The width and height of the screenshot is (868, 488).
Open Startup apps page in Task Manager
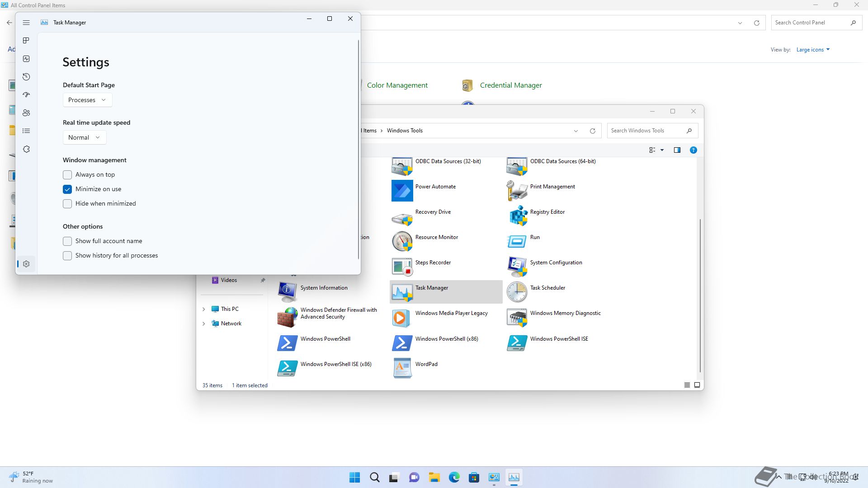click(26, 95)
